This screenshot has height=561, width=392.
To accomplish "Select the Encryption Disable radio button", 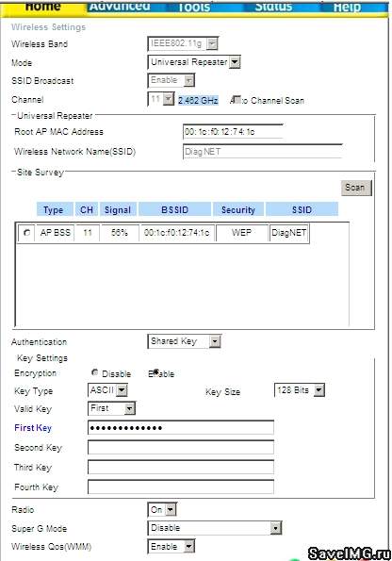I will [x=94, y=372].
